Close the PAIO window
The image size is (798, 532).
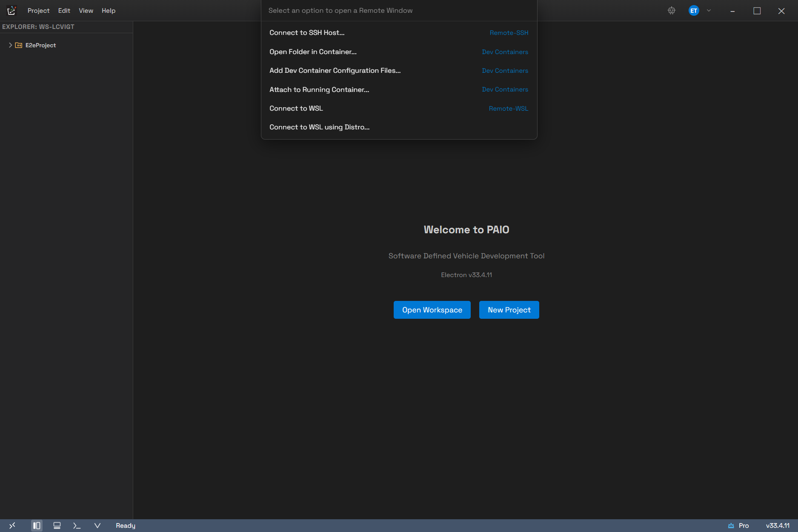tap(781, 11)
